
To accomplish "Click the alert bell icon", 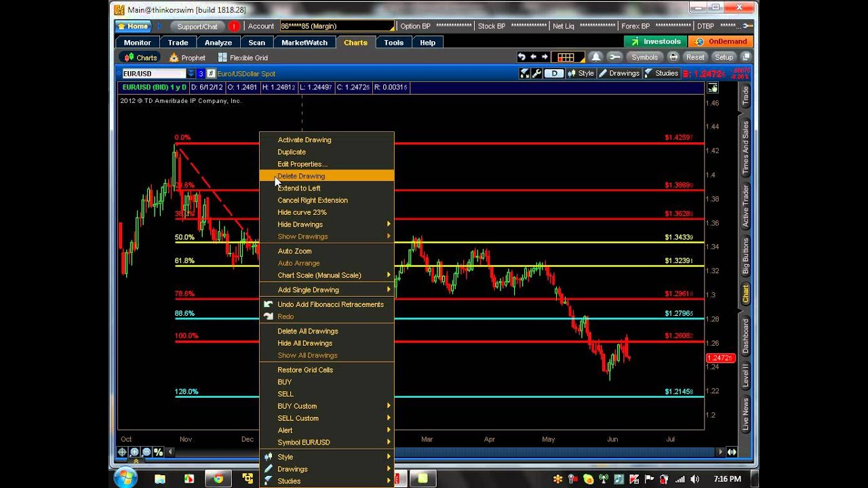I will point(595,58).
